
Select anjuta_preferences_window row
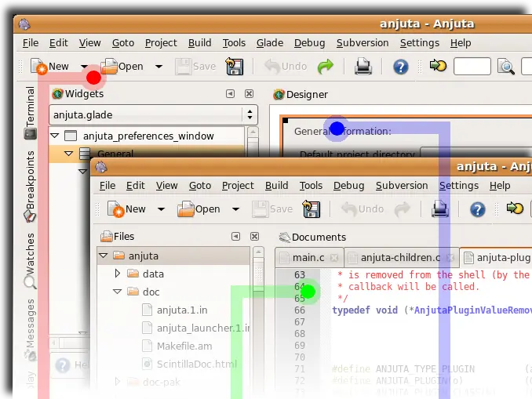[x=147, y=136]
